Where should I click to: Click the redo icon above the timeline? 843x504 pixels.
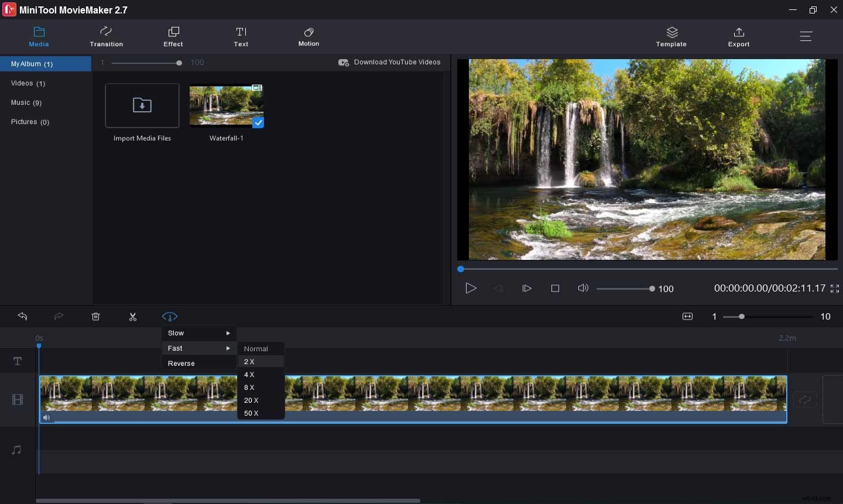click(x=59, y=317)
